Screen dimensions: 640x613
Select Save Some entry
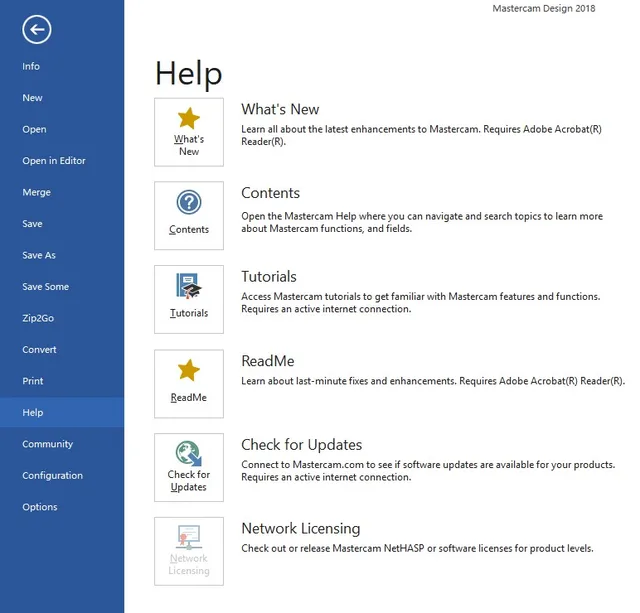click(x=62, y=287)
